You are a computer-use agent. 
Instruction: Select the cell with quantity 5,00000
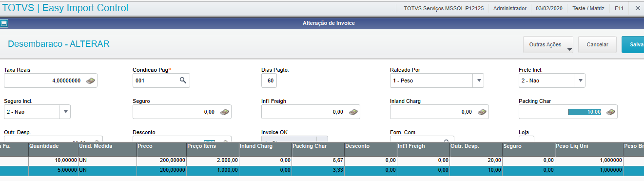click(53, 170)
